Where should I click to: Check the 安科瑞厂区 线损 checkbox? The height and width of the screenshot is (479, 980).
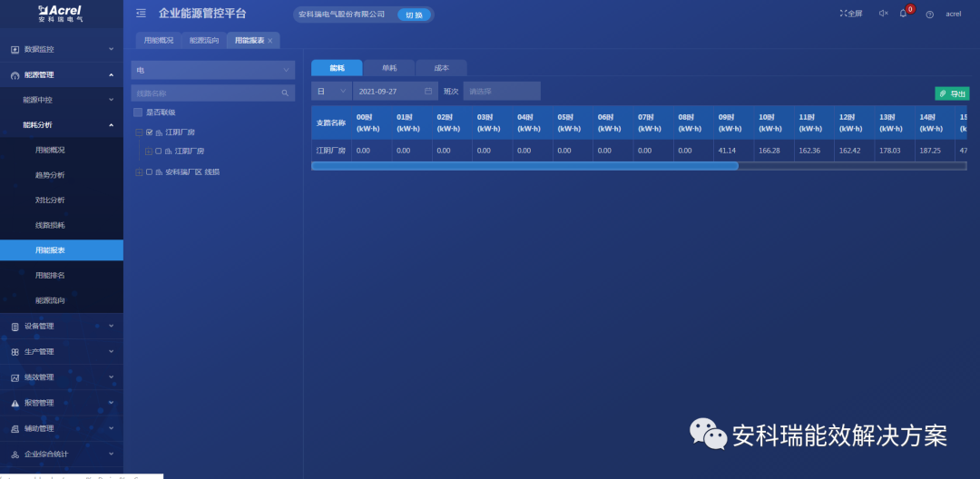coord(150,171)
